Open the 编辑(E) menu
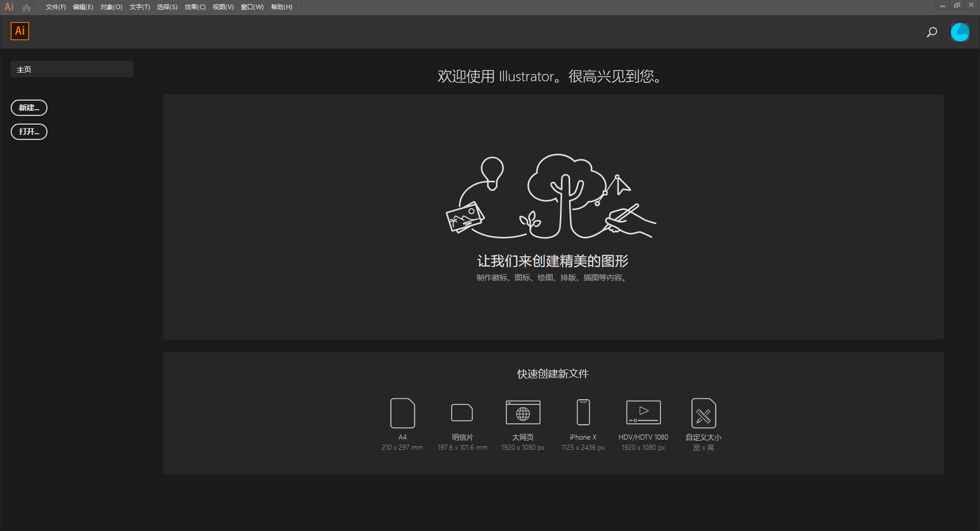The width and height of the screenshot is (980, 531). 83,7
